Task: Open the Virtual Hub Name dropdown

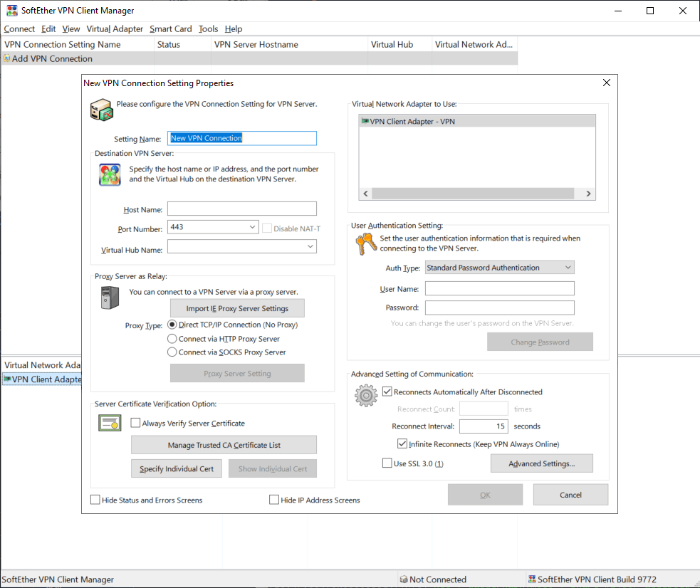Action: (310, 246)
